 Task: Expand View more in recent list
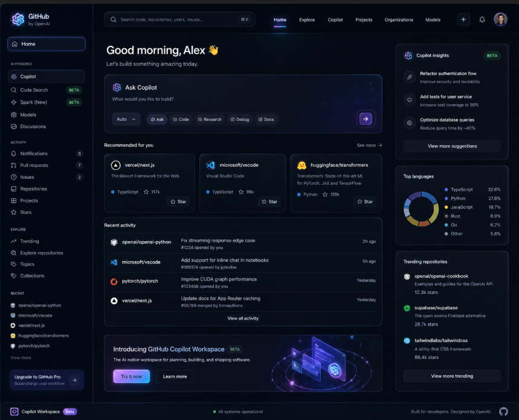21,357
